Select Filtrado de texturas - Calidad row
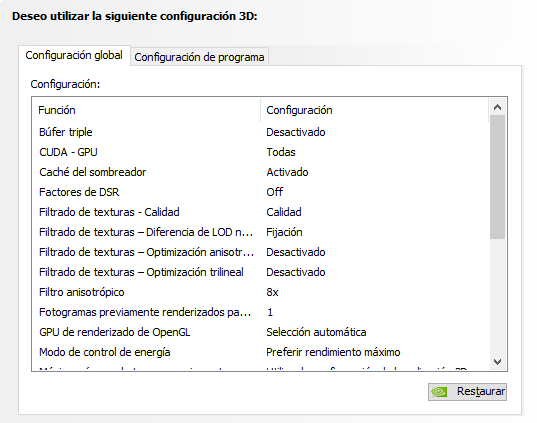This screenshot has width=537, height=423. click(x=260, y=212)
